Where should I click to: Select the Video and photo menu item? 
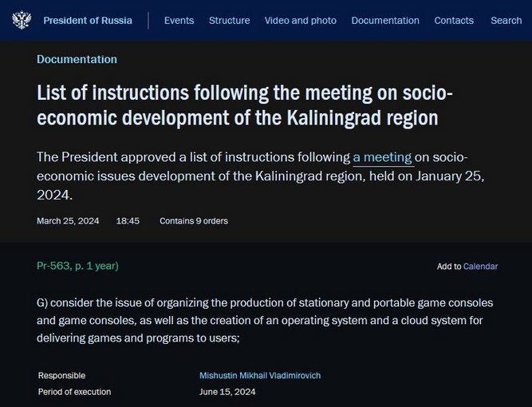pyautogui.click(x=300, y=21)
